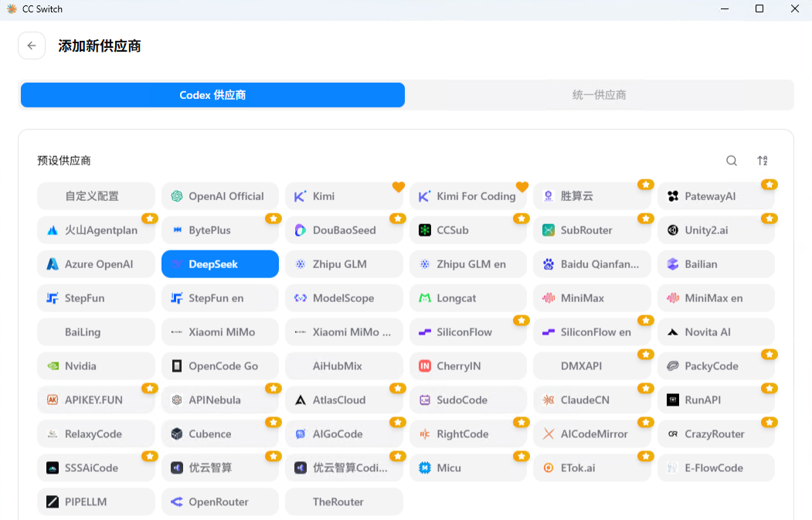Switch to the 统一供应商 tab
This screenshot has width=812, height=520.
pyautogui.click(x=600, y=95)
